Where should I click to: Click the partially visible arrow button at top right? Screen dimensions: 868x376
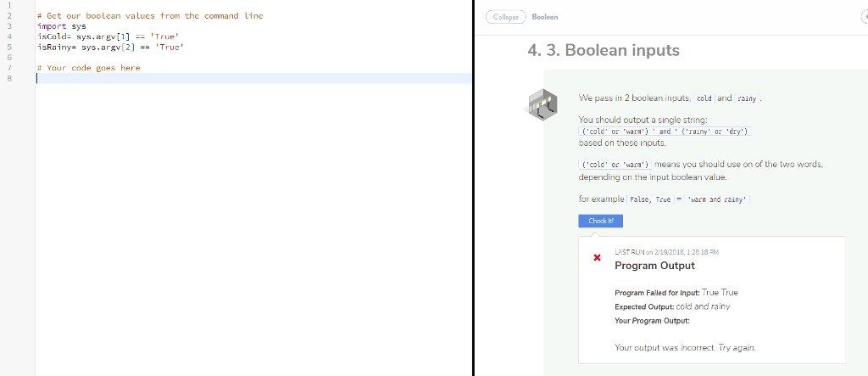pyautogui.click(x=864, y=17)
